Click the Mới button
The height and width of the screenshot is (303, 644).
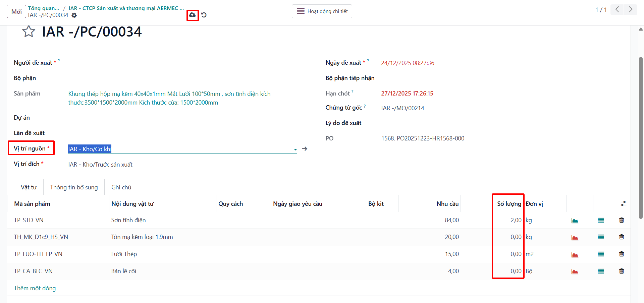[x=16, y=11]
